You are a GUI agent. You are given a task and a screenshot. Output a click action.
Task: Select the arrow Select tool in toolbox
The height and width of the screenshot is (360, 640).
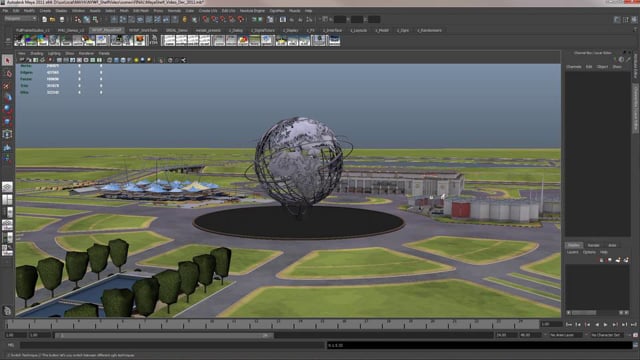pos(7,60)
